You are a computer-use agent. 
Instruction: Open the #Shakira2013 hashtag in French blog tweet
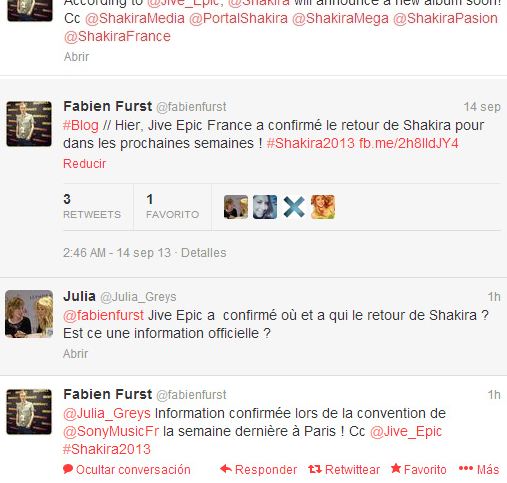point(311,143)
